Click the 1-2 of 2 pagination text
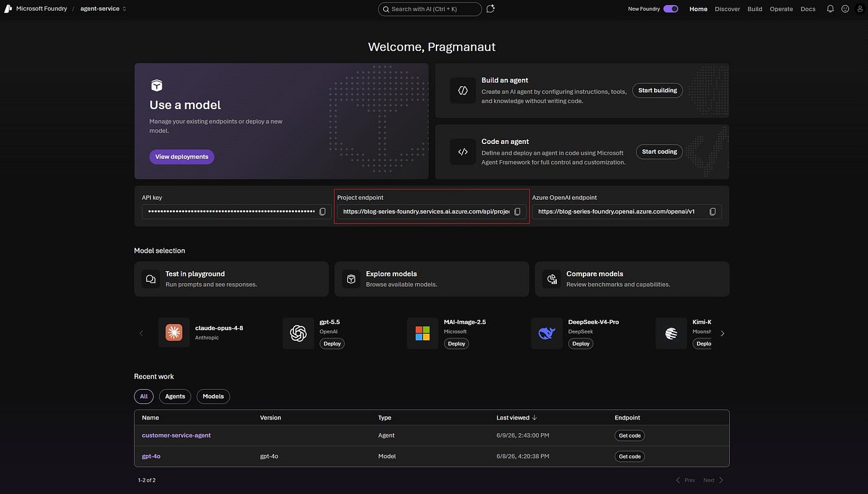Viewport: 868px width, 494px height. (147, 480)
